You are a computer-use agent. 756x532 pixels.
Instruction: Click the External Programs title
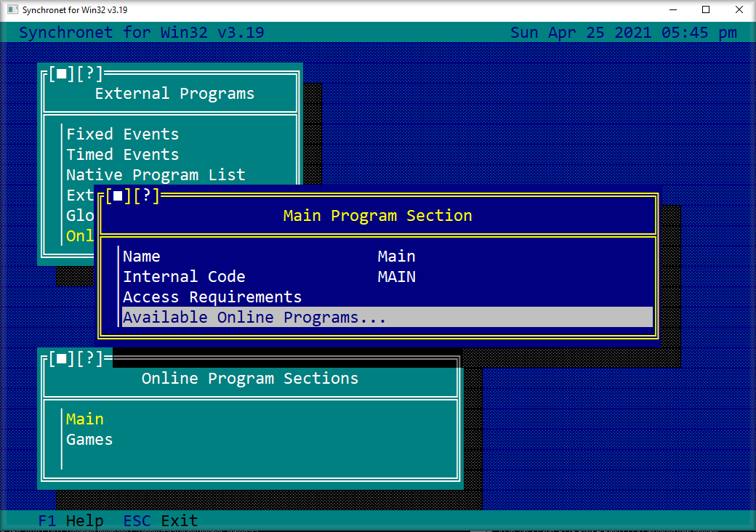[x=174, y=94]
